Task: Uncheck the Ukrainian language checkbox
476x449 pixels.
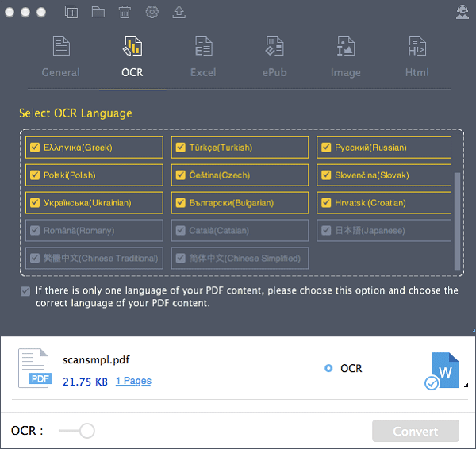Action: [35, 202]
